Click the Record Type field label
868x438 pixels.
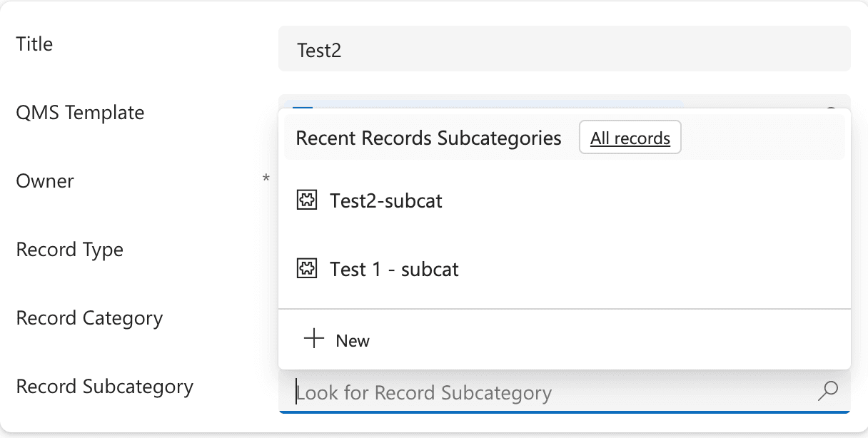click(x=70, y=250)
